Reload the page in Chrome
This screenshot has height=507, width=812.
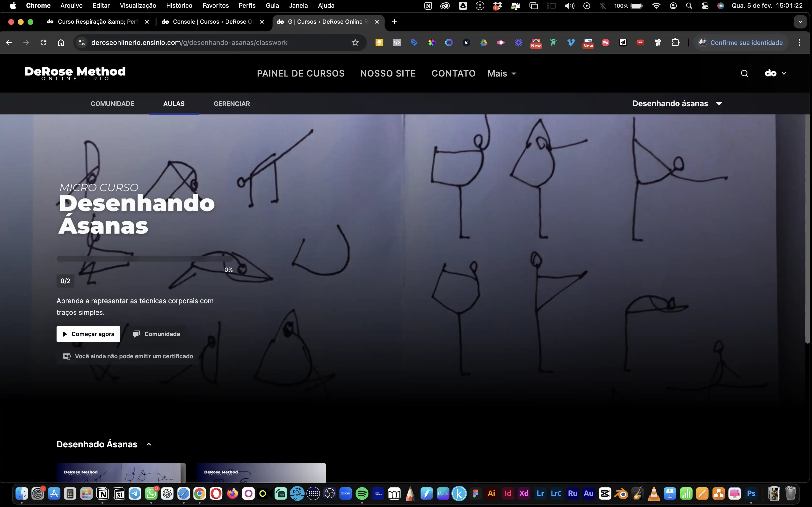pyautogui.click(x=43, y=42)
